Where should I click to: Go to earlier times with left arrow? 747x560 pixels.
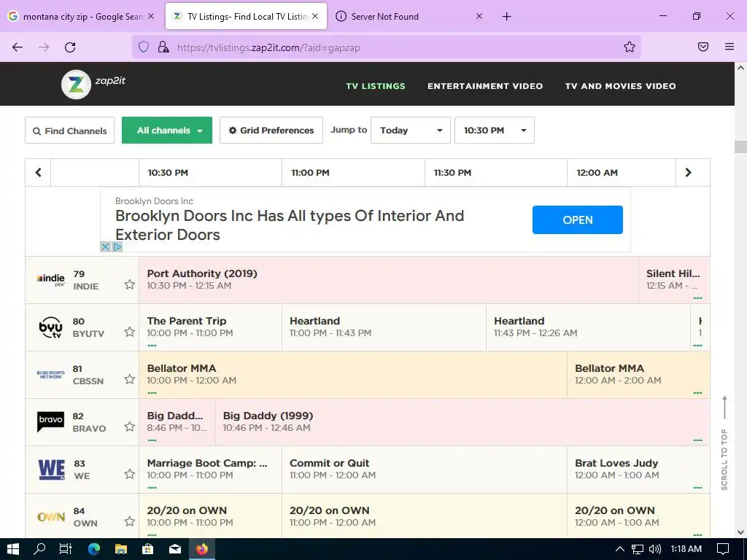[38, 172]
